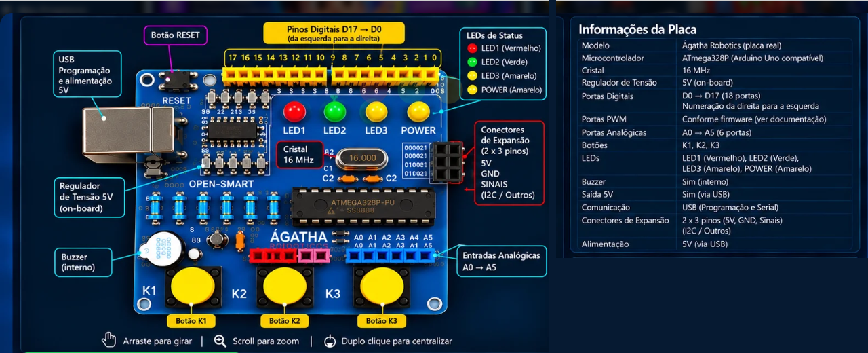
Task: Click the K1, K2, K3 value in table
Action: pyautogui.click(x=701, y=145)
